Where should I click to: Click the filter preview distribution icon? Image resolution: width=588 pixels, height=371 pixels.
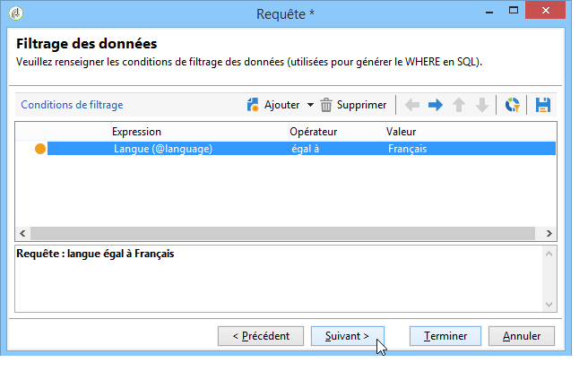pyautogui.click(x=512, y=105)
